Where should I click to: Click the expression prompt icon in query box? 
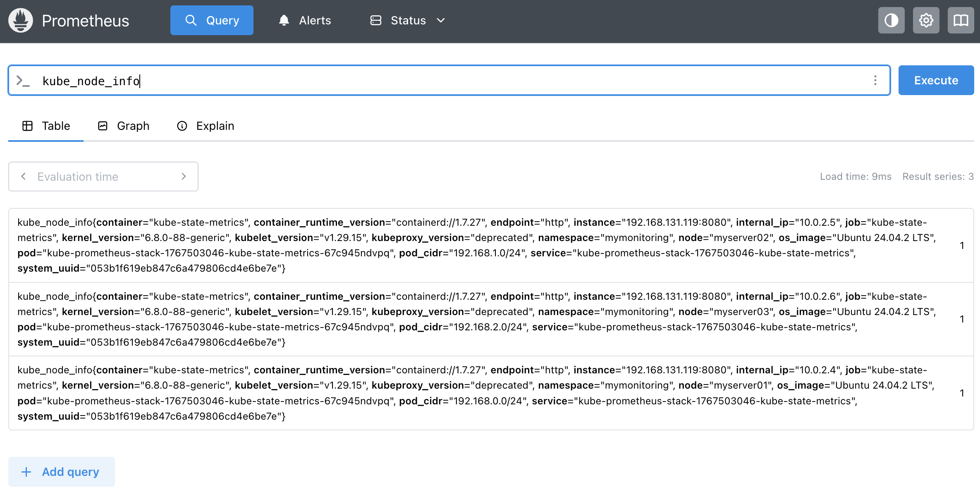pos(23,81)
